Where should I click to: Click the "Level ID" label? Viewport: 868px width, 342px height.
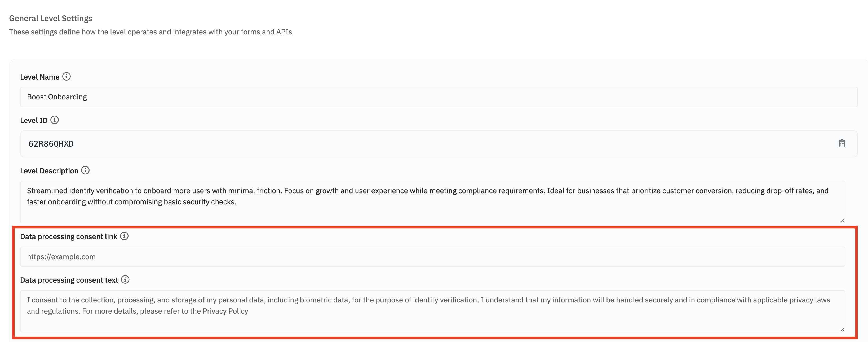tap(34, 120)
